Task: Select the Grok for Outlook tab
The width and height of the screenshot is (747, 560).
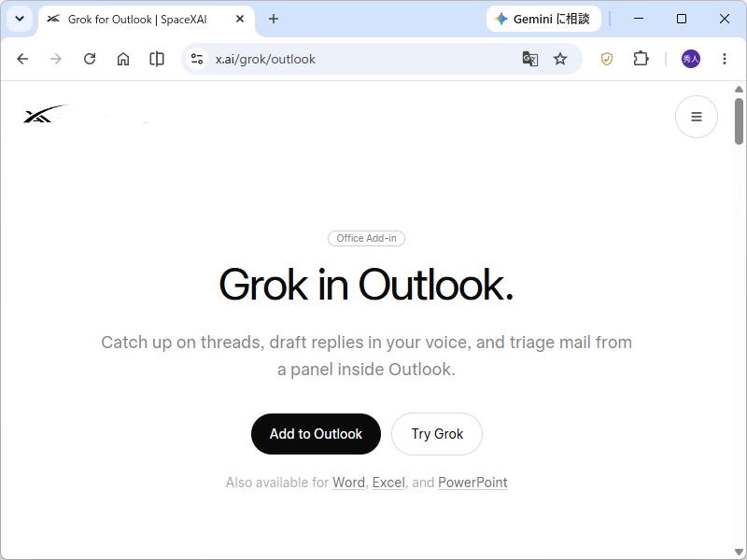Action: coord(147,19)
